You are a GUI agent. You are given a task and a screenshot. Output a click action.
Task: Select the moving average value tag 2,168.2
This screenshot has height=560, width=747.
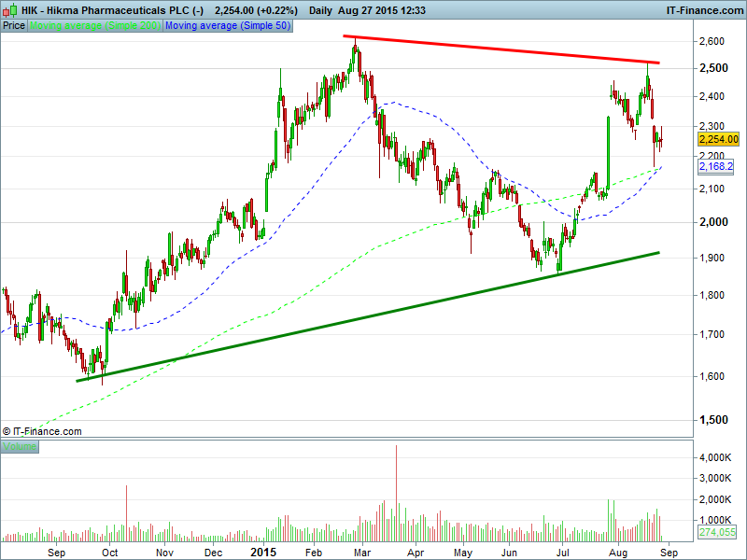coord(716,166)
